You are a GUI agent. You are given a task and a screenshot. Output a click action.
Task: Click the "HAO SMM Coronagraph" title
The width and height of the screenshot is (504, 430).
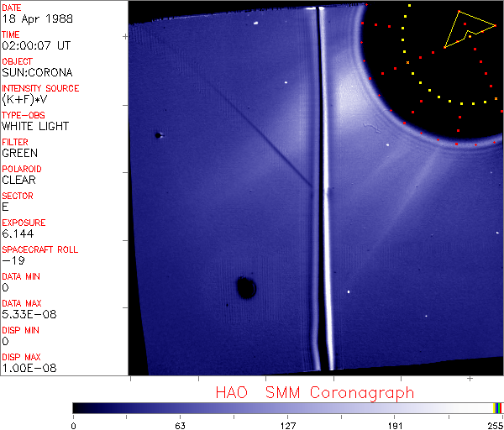315,393
